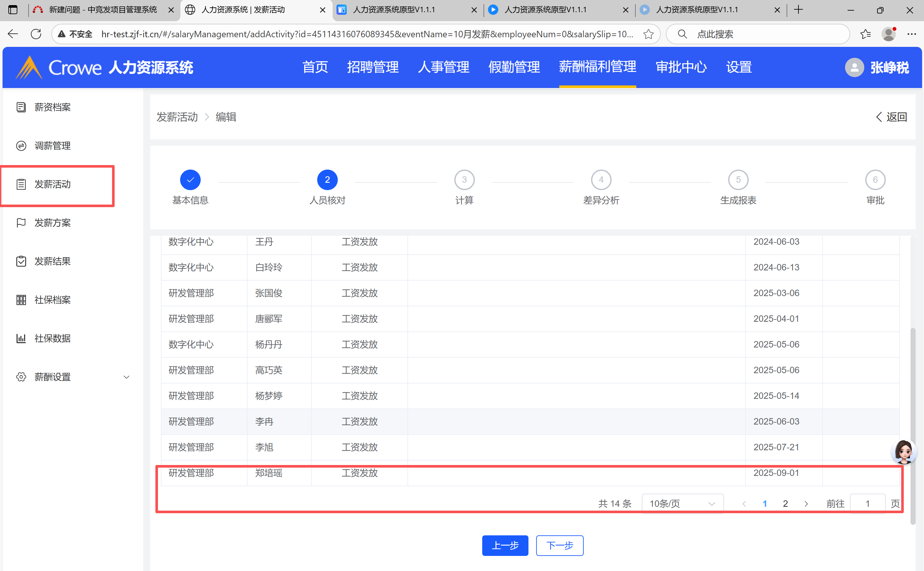Screen dimensions: 924x571
Task: Click the browser refresh icon
Action: [x=36, y=34]
